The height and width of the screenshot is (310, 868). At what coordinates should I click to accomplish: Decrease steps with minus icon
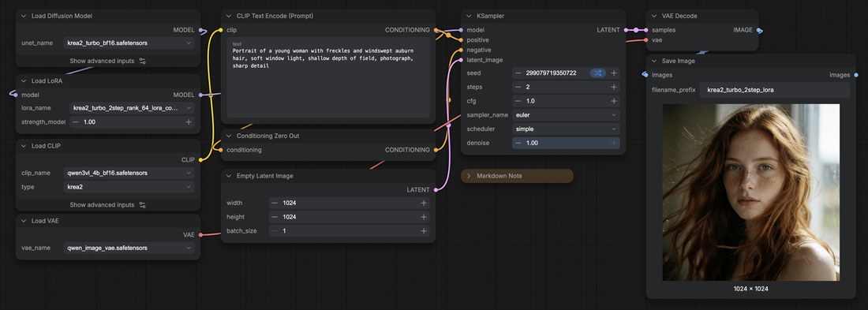518,87
